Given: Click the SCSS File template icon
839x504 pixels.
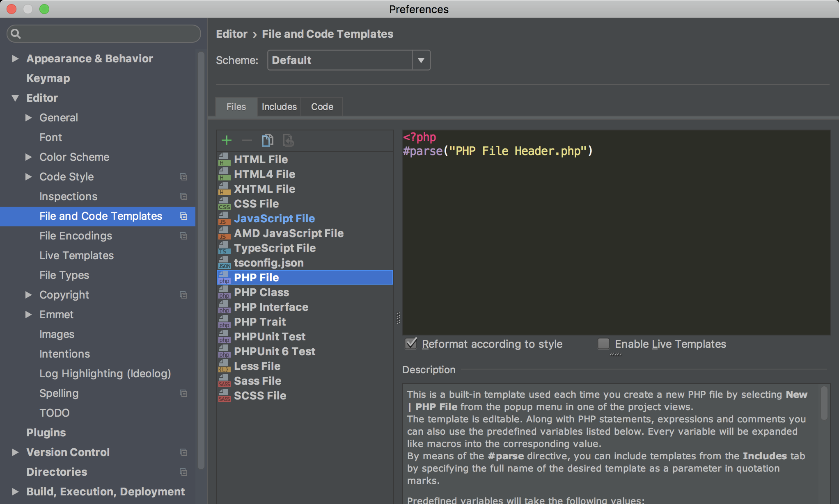Looking at the screenshot, I should [224, 396].
